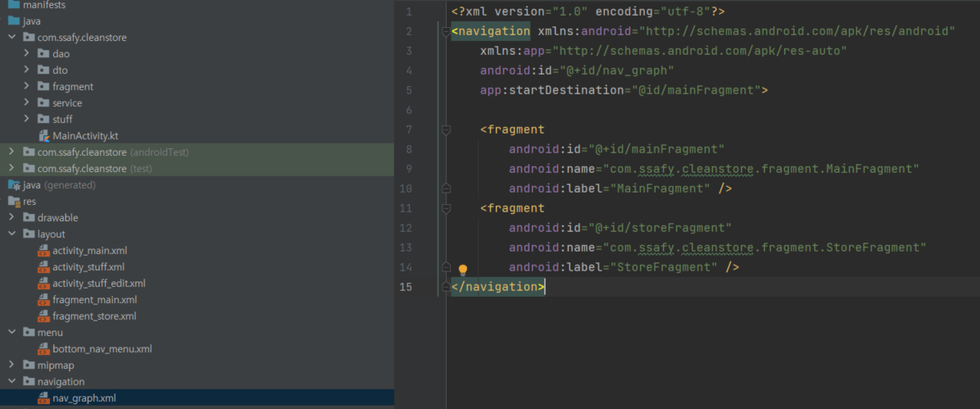Open activity_stuff.xml layout file
Image resolution: width=980 pixels, height=409 pixels.
88,267
